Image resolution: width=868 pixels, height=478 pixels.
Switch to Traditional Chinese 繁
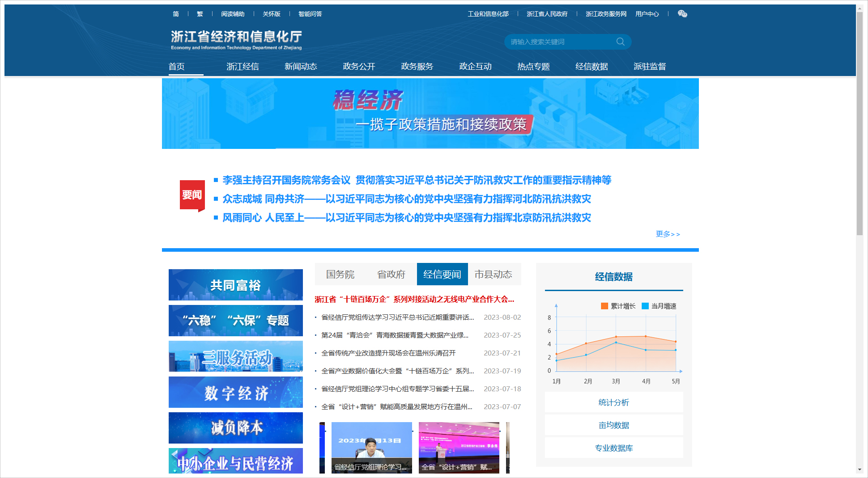[x=200, y=14]
